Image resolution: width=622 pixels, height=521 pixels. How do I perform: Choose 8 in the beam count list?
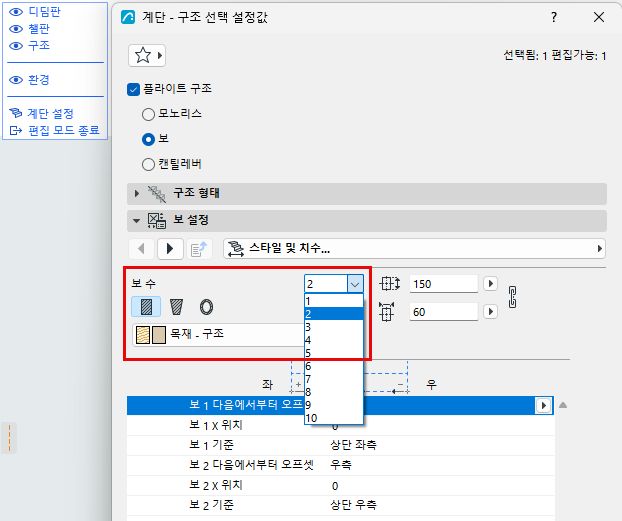[334, 392]
